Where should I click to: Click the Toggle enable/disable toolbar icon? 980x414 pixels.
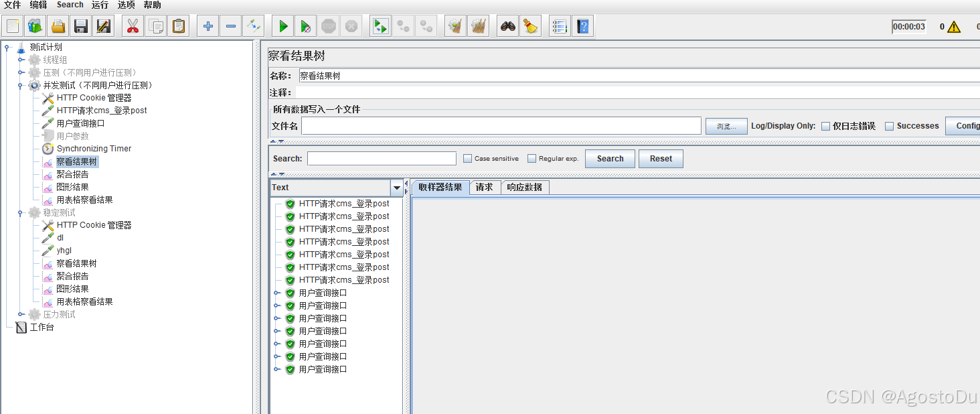(254, 26)
